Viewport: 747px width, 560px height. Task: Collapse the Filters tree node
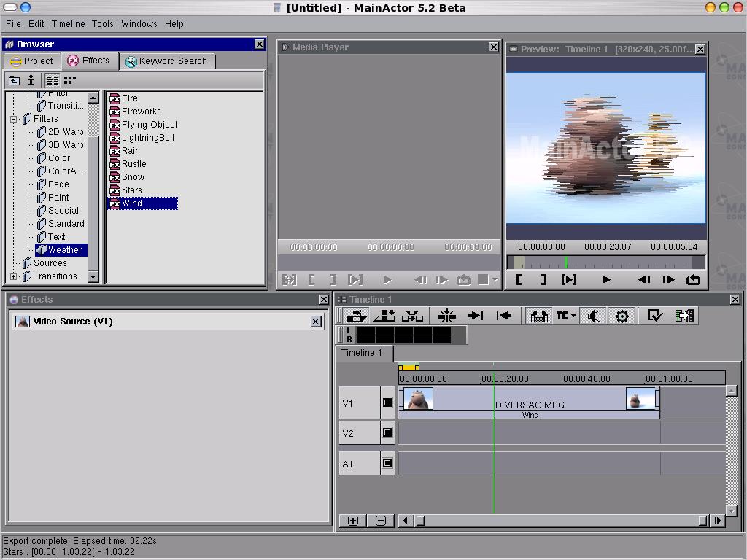(x=14, y=119)
